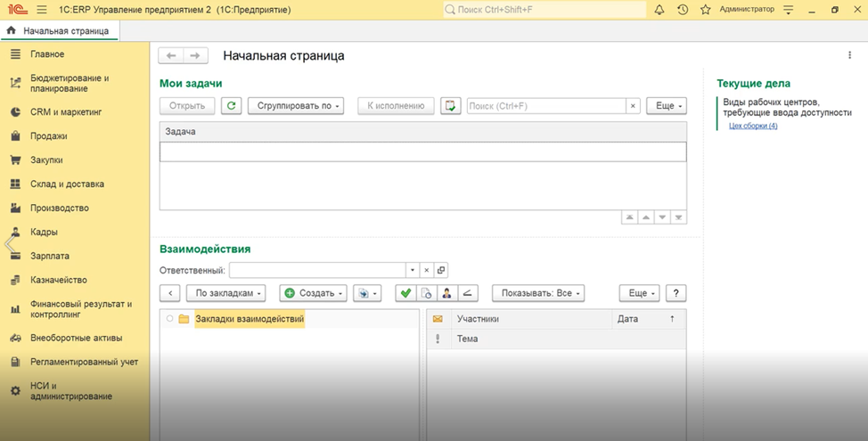Select the Закладки взаимодействий folder
Image resolution: width=868 pixels, height=441 pixels.
pyautogui.click(x=250, y=319)
